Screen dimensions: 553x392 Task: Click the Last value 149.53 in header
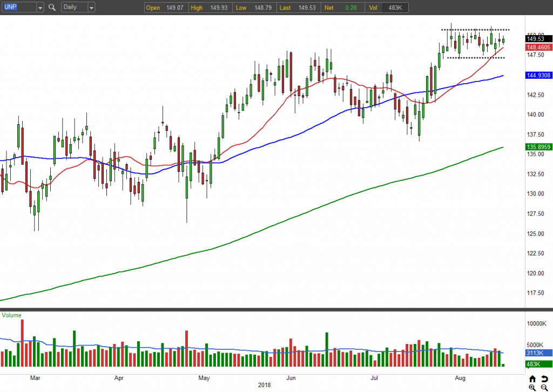(x=307, y=8)
